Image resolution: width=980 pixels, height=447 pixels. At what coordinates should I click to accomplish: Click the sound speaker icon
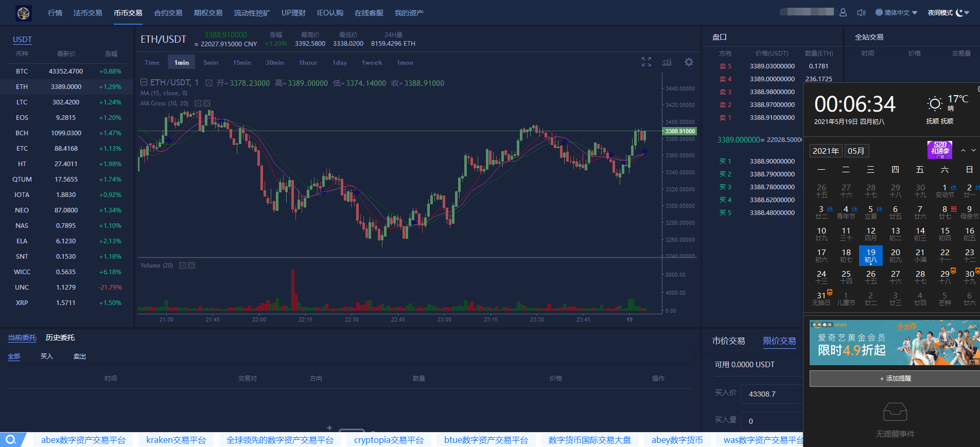pos(861,12)
